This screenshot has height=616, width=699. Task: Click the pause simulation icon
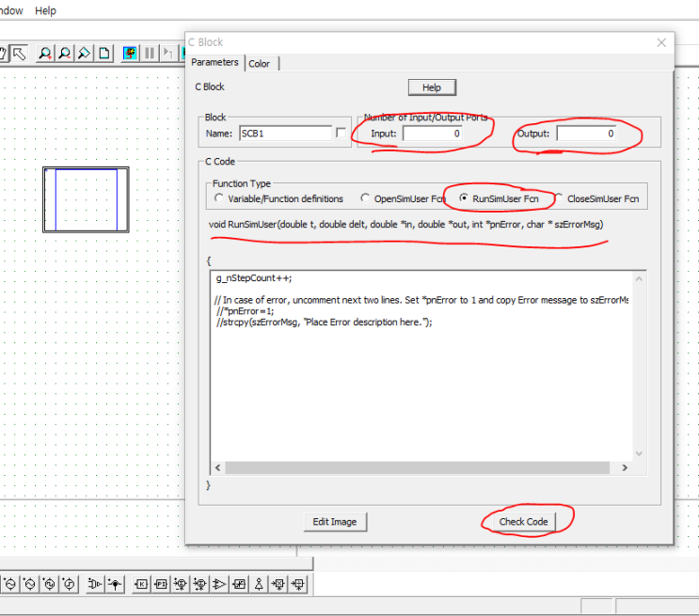click(150, 54)
